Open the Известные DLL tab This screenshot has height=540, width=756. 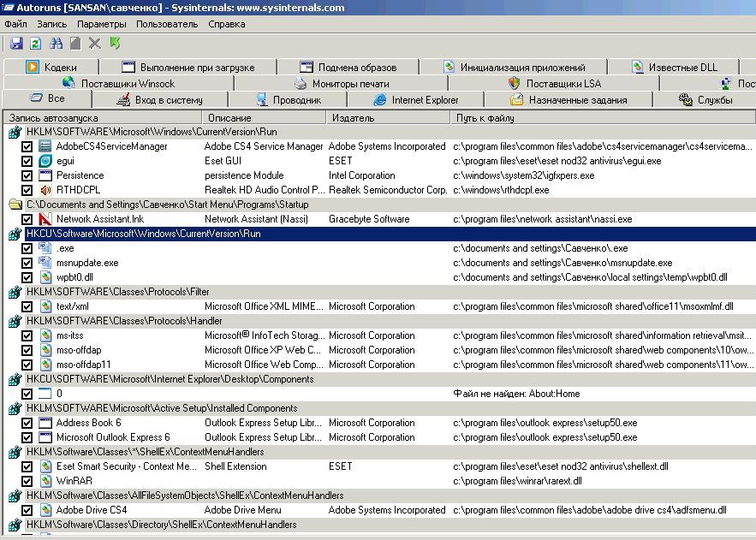[674, 67]
